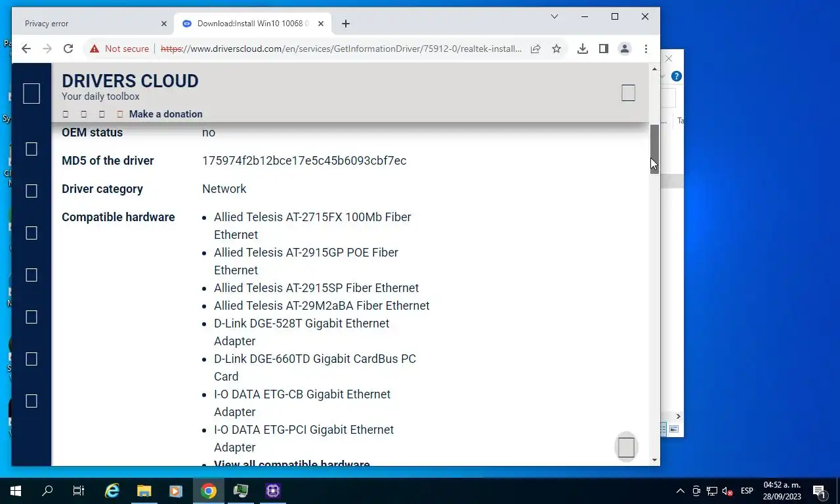
Task: Open the purple chip app on taskbar
Action: click(273, 491)
